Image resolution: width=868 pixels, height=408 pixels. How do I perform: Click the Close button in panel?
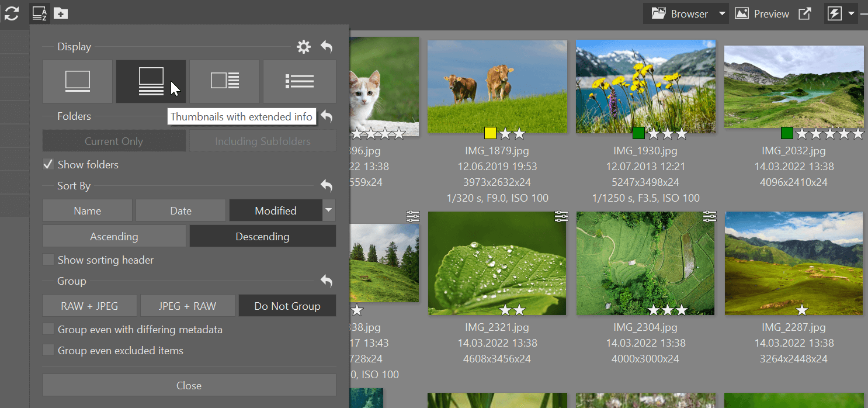(x=189, y=386)
